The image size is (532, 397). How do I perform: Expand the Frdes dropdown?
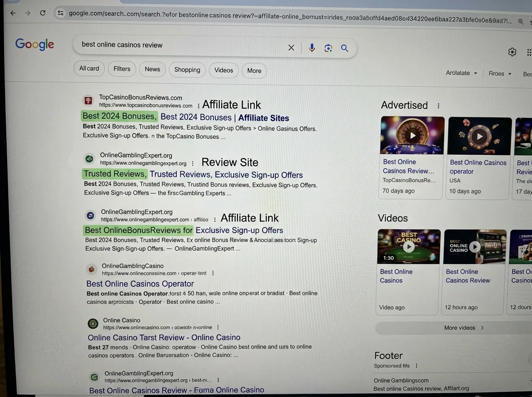point(500,74)
